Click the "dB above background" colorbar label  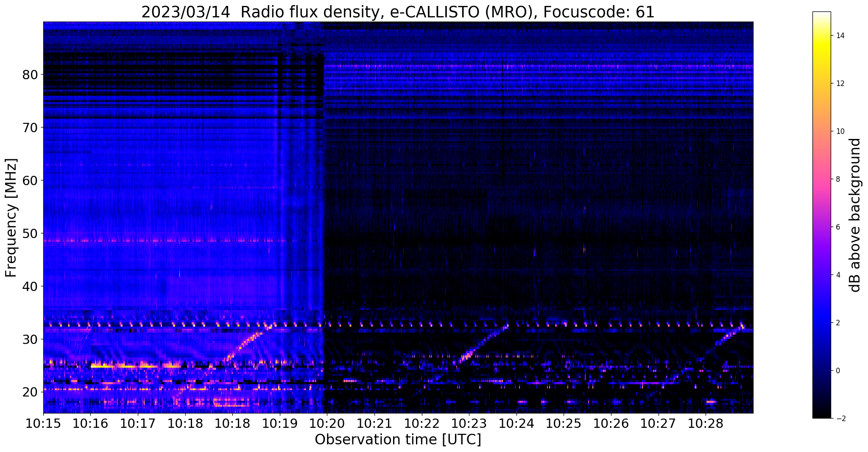coord(855,215)
